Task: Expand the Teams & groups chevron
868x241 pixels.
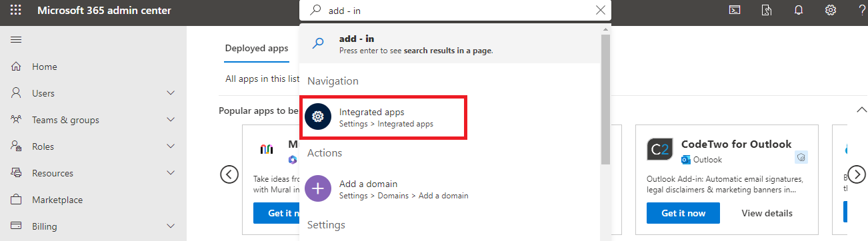Action: click(171, 120)
